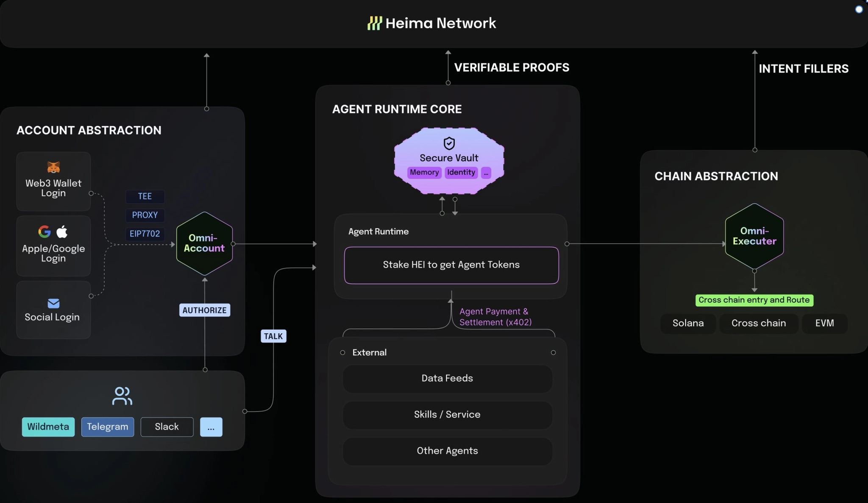Viewport: 868px width, 503px height.
Task: Select the Wildmeta tag
Action: 48,427
